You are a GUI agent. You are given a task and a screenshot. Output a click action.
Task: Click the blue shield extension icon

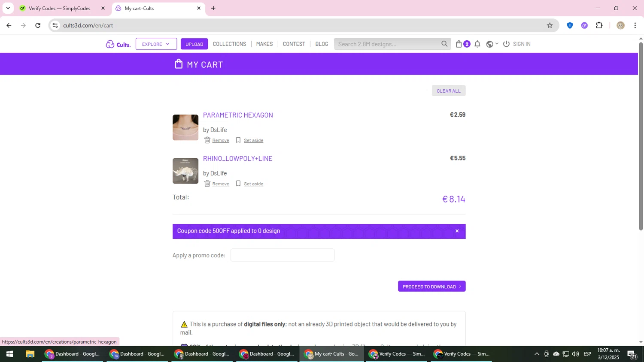tap(570, 25)
